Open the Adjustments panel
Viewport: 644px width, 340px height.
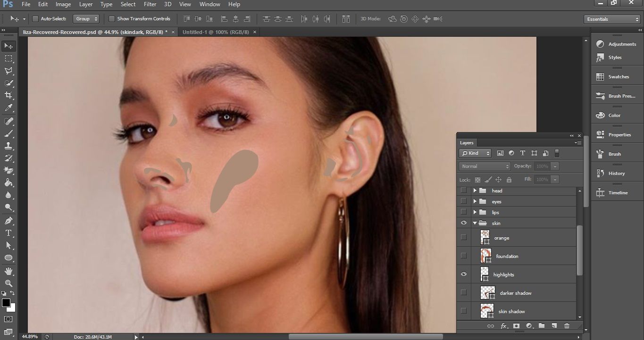(x=617, y=44)
